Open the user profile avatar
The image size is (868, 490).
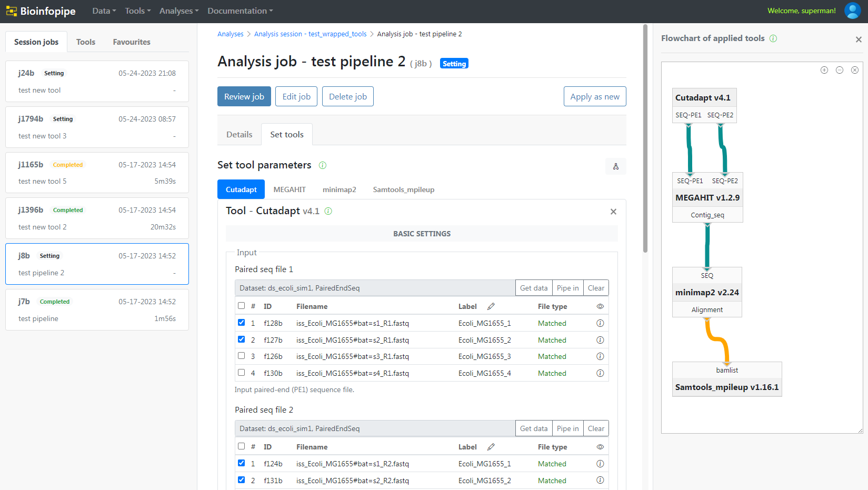pyautogui.click(x=852, y=11)
